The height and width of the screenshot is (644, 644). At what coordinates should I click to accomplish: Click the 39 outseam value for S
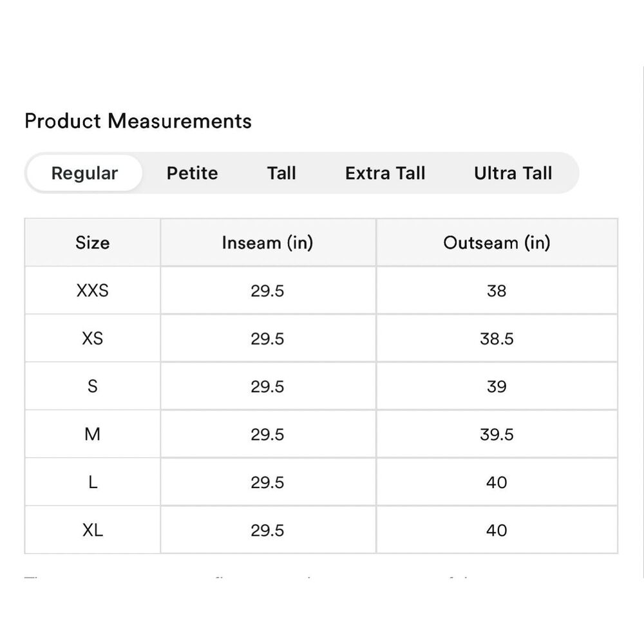(497, 386)
